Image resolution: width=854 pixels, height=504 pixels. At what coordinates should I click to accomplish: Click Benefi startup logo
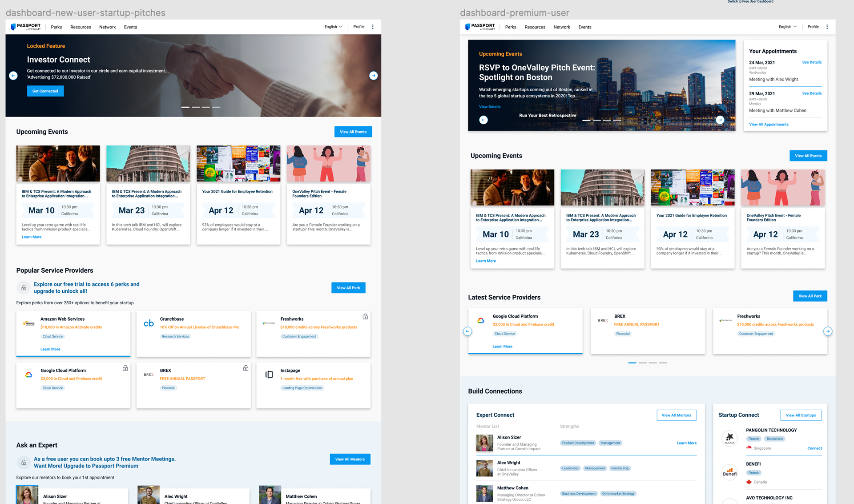pyautogui.click(x=729, y=472)
